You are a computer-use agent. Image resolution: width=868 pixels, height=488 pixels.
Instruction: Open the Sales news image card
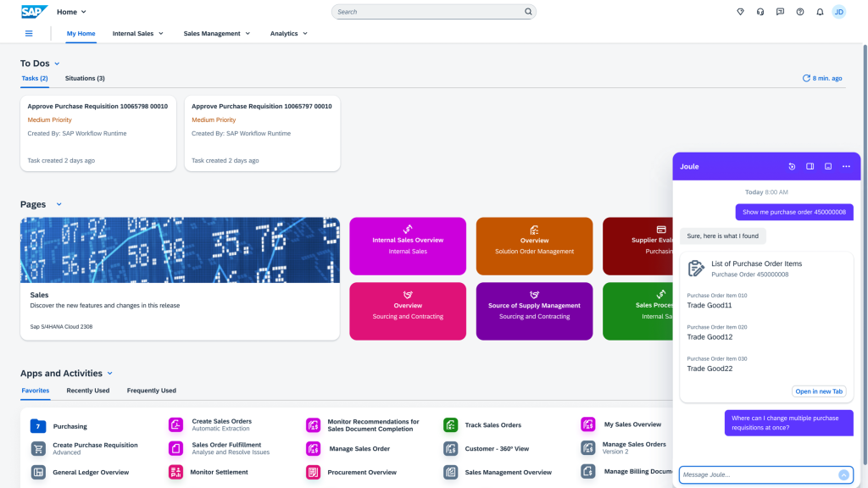180,278
